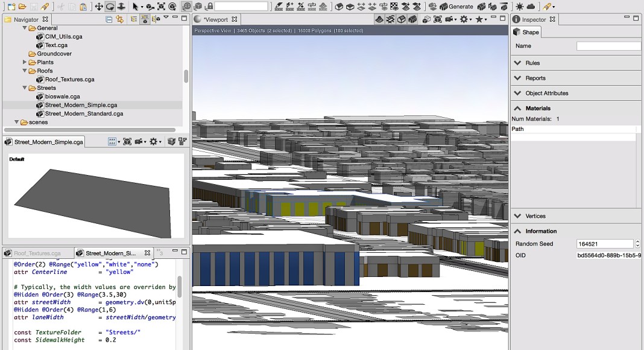Open viewport bookmarks star menu
This screenshot has height=350, width=644.
click(480, 19)
